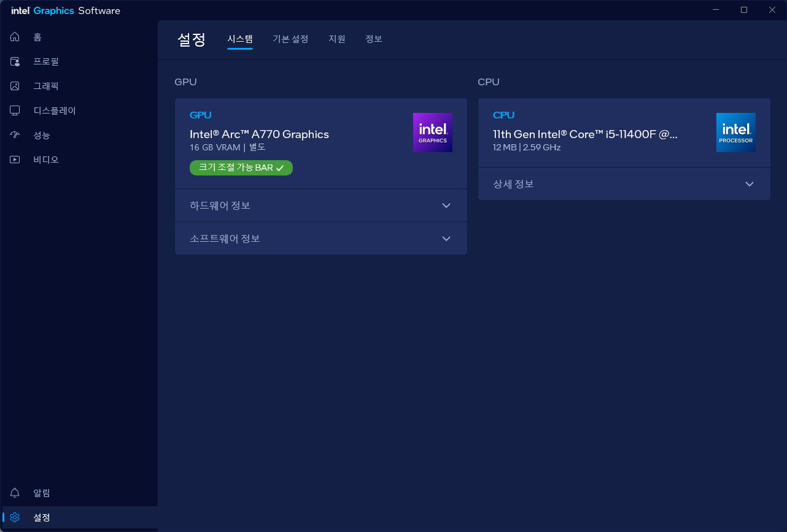Maximize the Intel Graphics Software window
The height and width of the screenshot is (532, 787).
pyautogui.click(x=744, y=10)
